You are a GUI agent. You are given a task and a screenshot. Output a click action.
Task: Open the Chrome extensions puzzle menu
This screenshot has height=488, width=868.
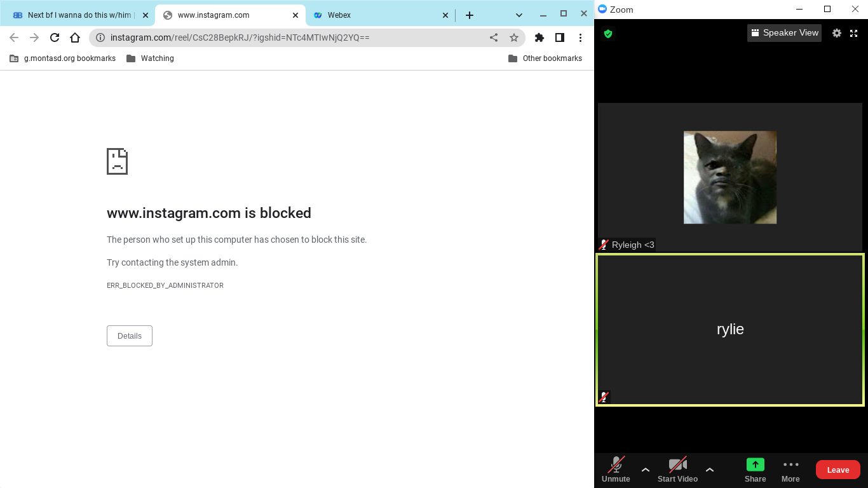tap(539, 37)
